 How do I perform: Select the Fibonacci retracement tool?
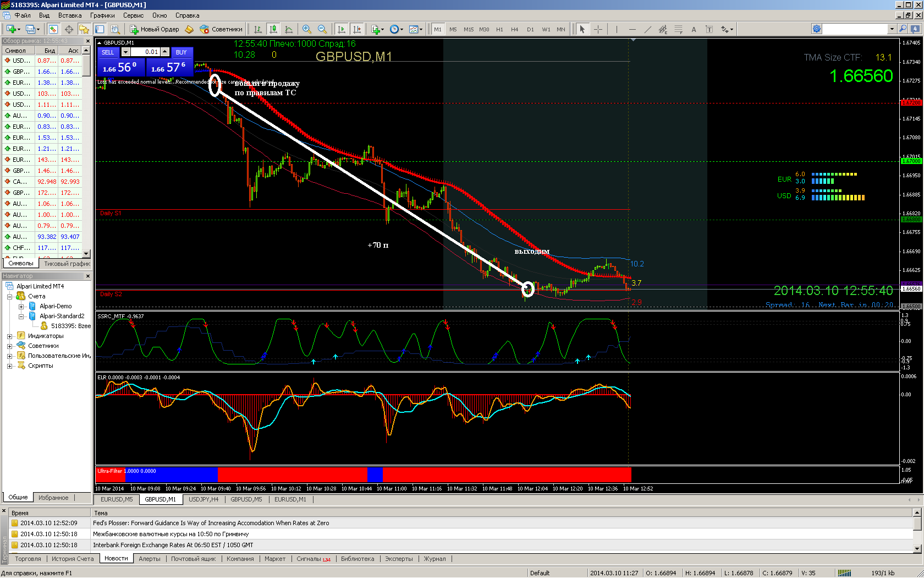pos(678,29)
